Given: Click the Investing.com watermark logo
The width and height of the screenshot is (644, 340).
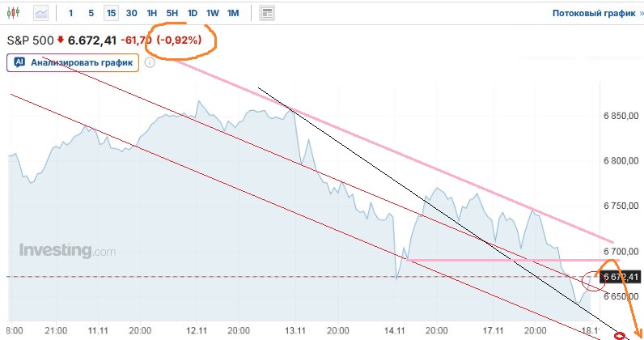Looking at the screenshot, I should tap(67, 251).
